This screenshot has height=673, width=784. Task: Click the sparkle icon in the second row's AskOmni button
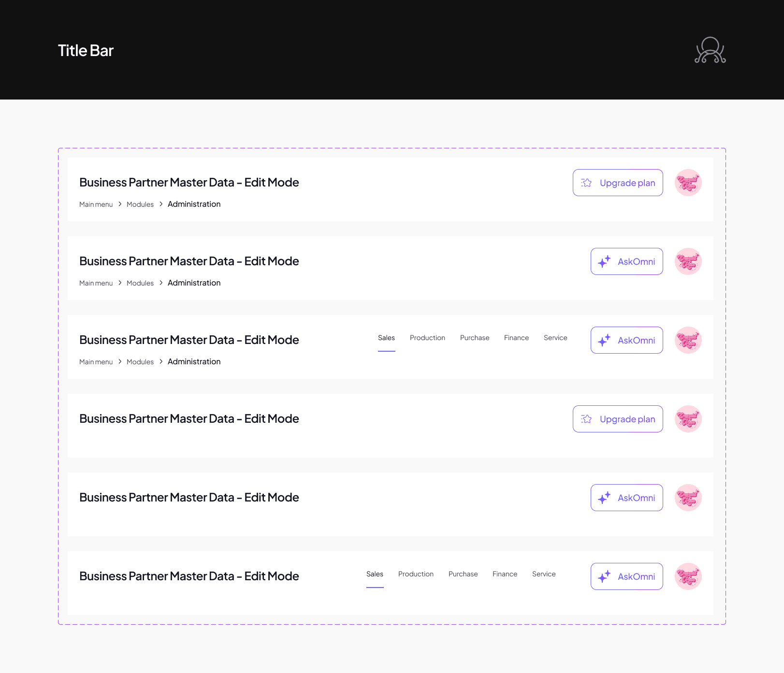(604, 261)
